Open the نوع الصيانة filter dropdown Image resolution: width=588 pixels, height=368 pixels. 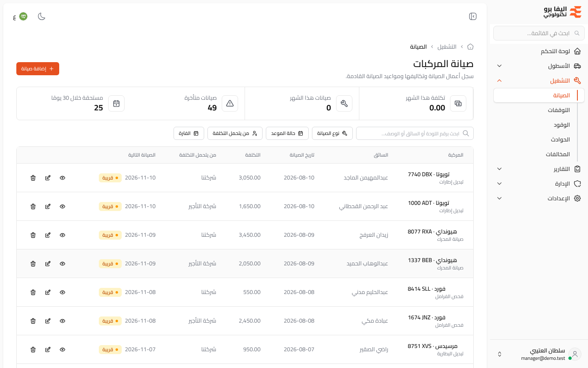coord(332,133)
